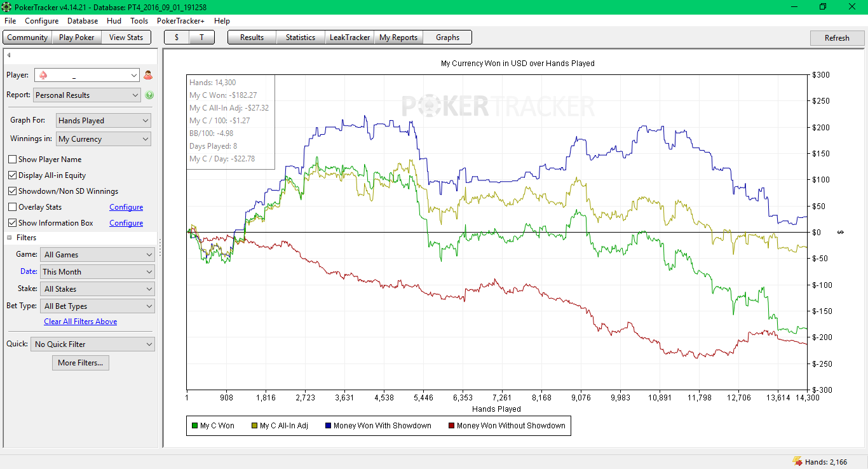The image size is (868, 469).
Task: Open the Tools menu
Action: tap(139, 21)
